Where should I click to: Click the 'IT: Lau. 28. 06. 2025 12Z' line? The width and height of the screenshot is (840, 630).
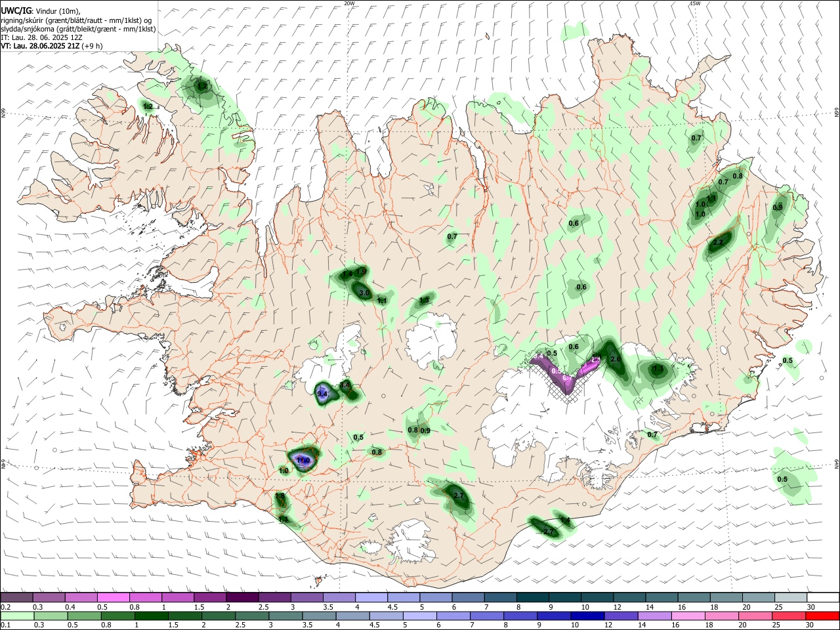pyautogui.click(x=41, y=37)
